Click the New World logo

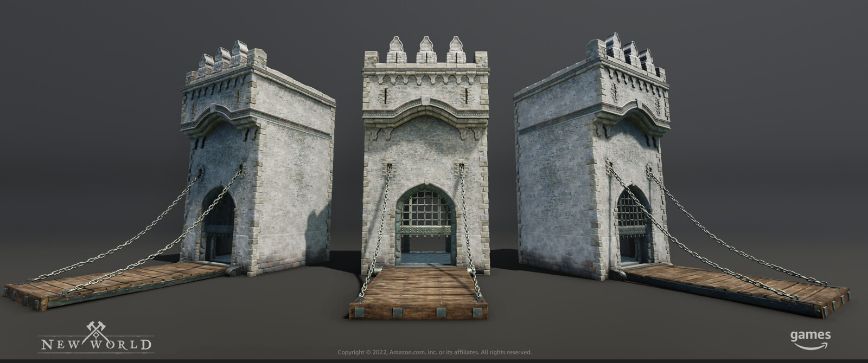(96, 338)
